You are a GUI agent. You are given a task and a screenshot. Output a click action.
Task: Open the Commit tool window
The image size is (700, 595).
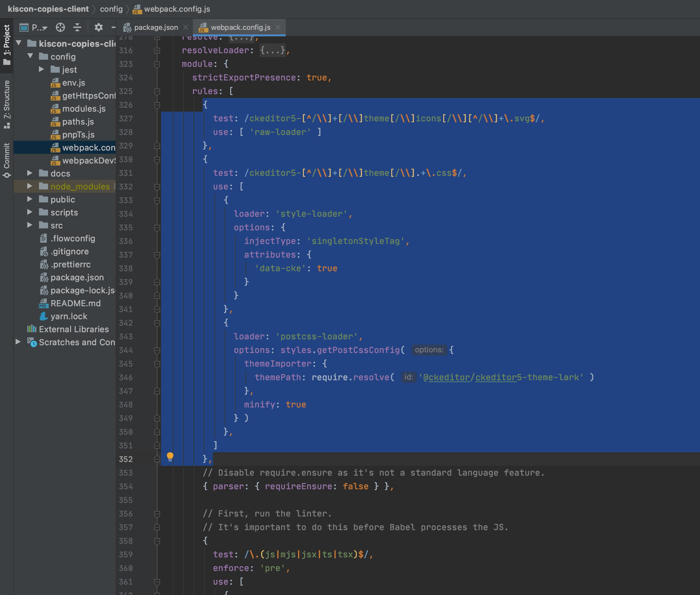pyautogui.click(x=7, y=160)
